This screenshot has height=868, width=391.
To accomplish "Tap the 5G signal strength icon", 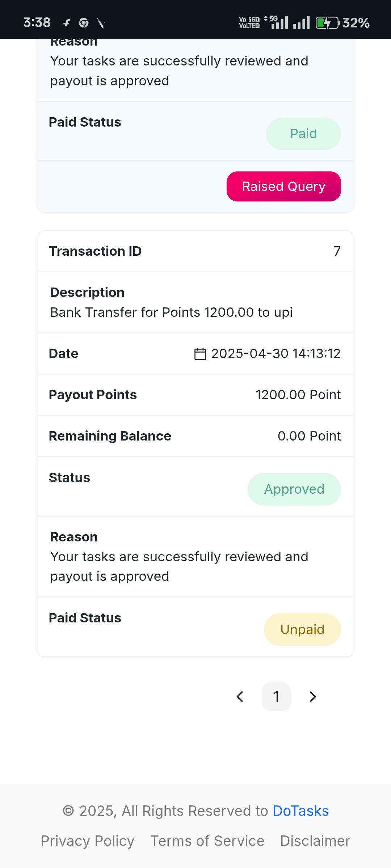I will [x=276, y=22].
